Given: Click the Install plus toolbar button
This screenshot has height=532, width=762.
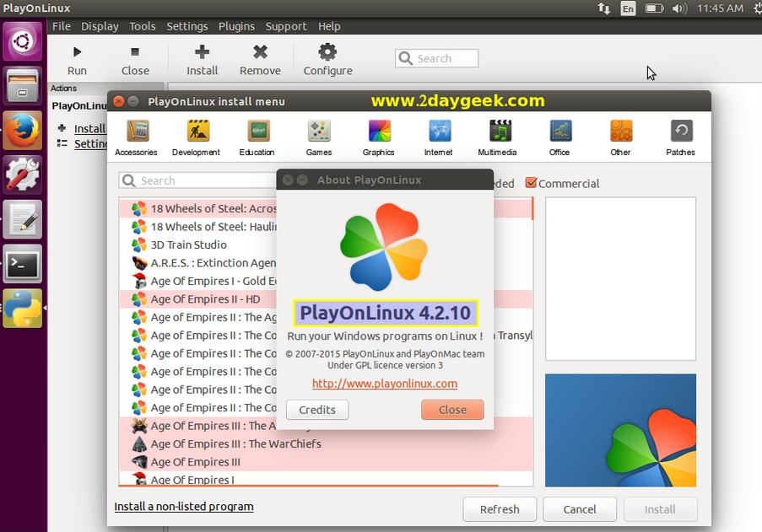Looking at the screenshot, I should click(x=203, y=61).
